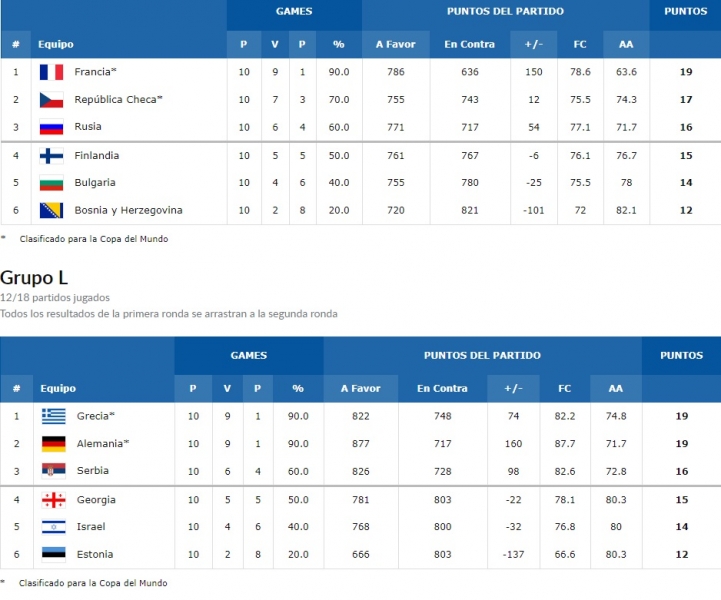Click the Serbia flag icon
Screen dimensions: 721x600
tap(54, 471)
